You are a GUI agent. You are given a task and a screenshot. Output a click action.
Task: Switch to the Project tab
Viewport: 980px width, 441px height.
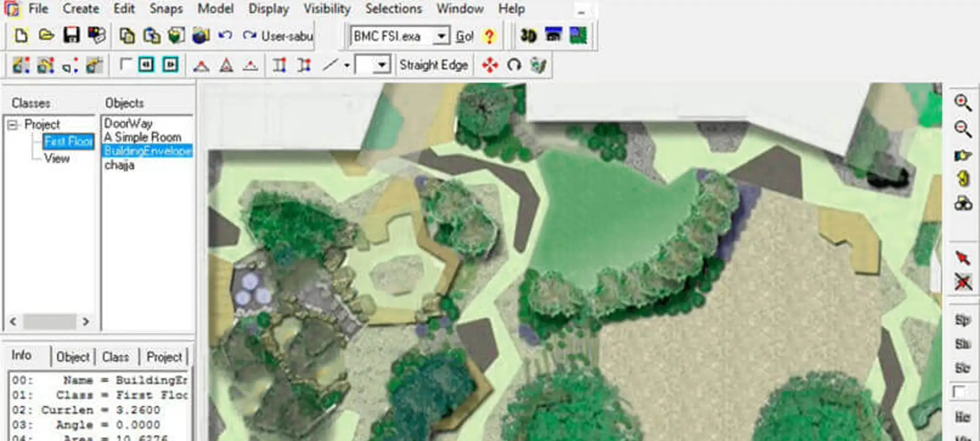165,357
